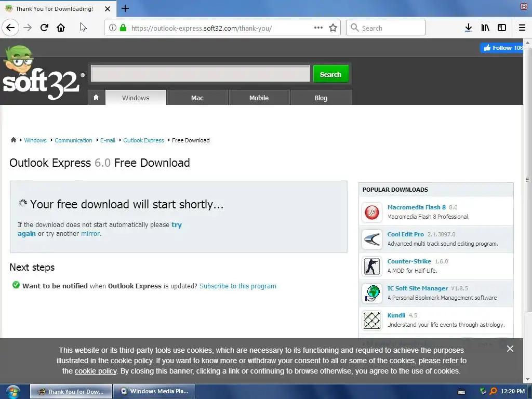Click the browser address bar URL

pyautogui.click(x=202, y=28)
